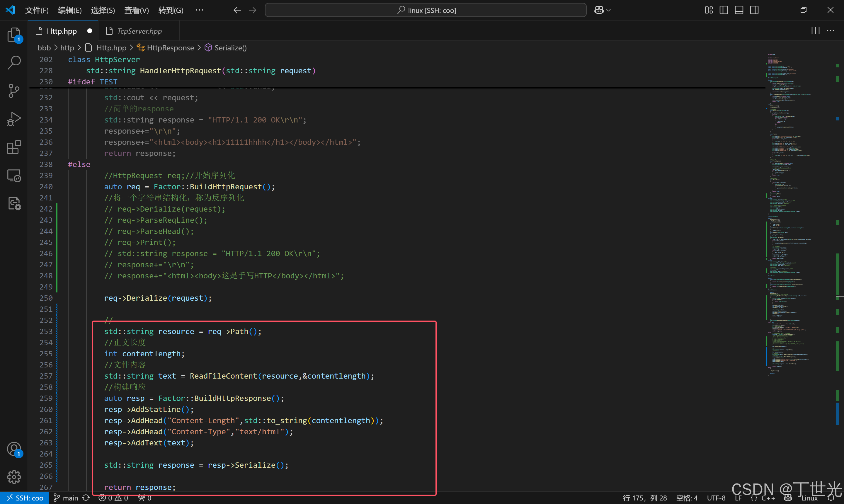Open the Remote Explorer icon
844x504 pixels.
(x=13, y=176)
